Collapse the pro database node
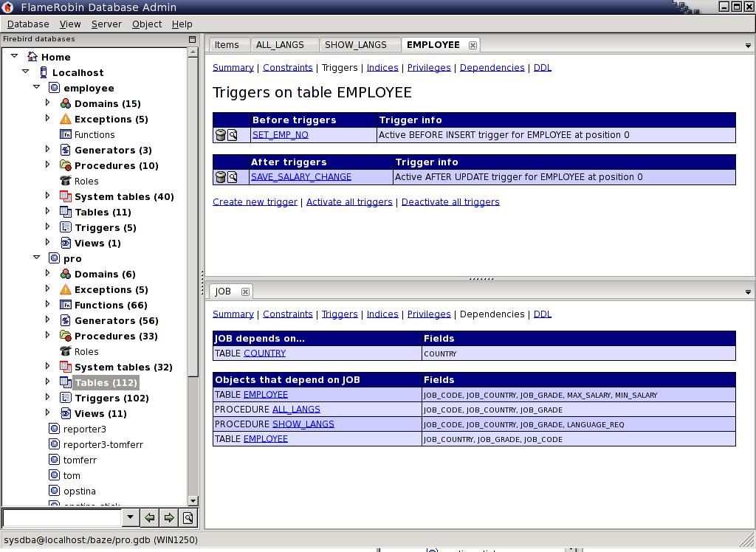756x552 pixels. coord(37,258)
